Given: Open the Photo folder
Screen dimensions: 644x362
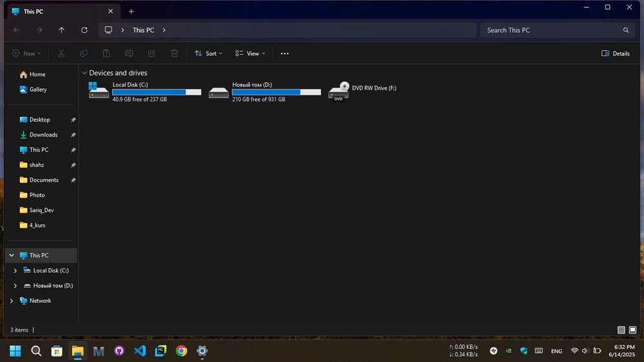Looking at the screenshot, I should click(x=32, y=195).
